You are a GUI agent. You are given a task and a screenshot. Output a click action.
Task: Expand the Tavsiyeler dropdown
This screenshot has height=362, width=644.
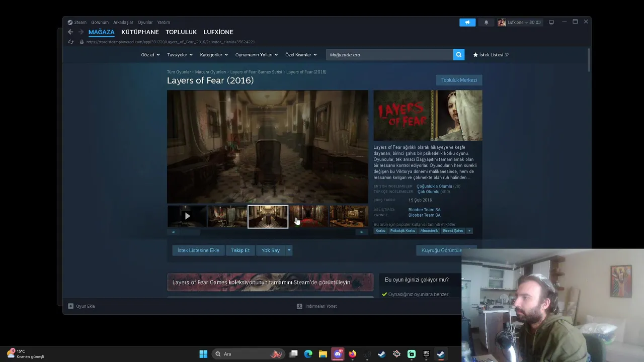click(180, 55)
